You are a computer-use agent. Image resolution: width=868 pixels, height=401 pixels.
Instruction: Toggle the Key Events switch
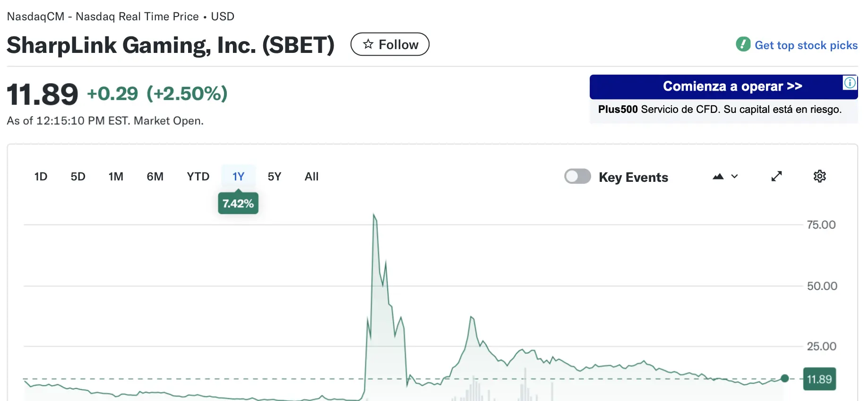click(x=577, y=177)
